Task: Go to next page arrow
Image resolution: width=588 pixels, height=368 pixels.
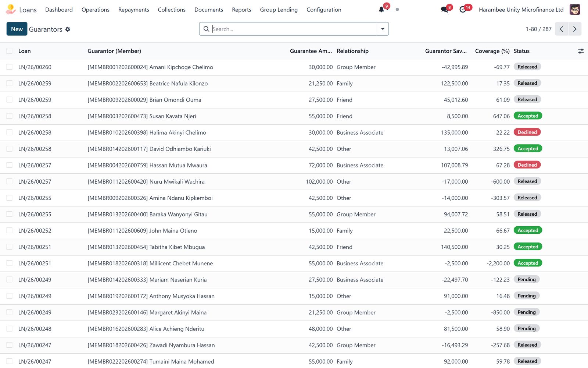Action: tap(575, 29)
